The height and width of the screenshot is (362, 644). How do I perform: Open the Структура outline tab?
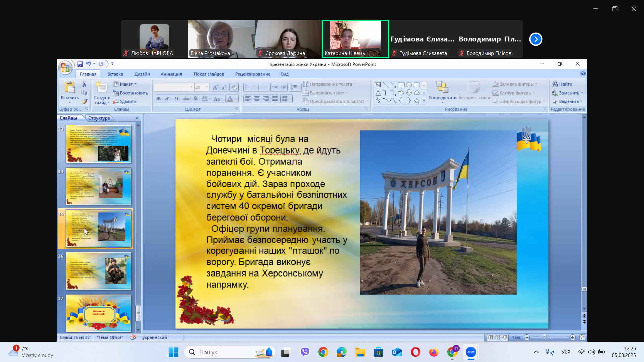(x=99, y=118)
